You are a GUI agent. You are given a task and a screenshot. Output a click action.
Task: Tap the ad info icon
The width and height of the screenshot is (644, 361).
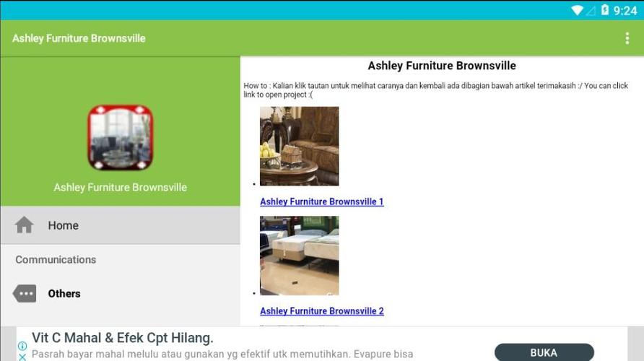point(22,346)
